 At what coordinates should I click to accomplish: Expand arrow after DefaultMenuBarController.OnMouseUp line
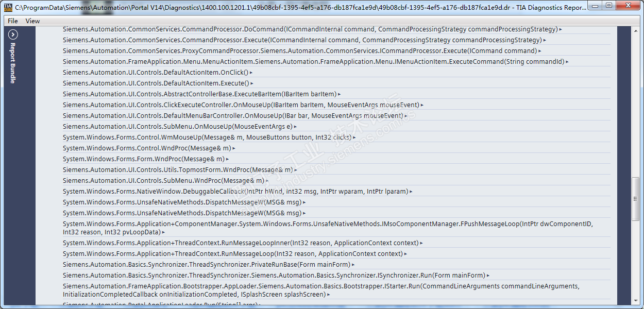tap(405, 116)
